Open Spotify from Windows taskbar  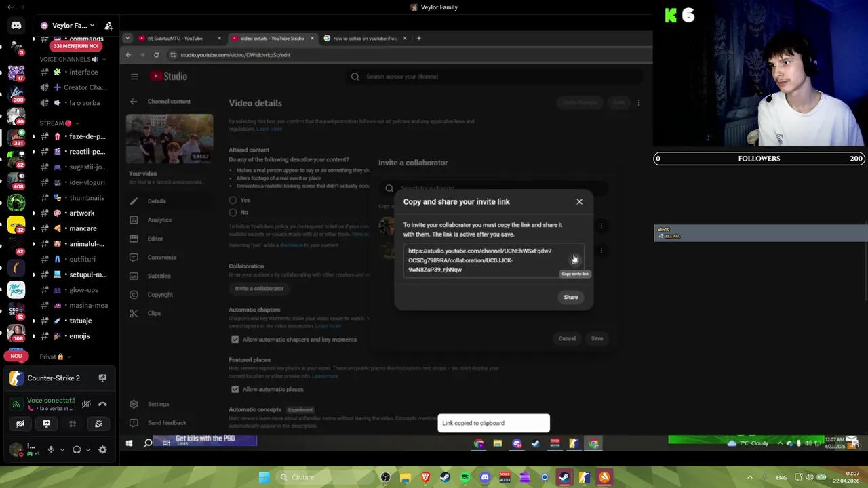(465, 477)
